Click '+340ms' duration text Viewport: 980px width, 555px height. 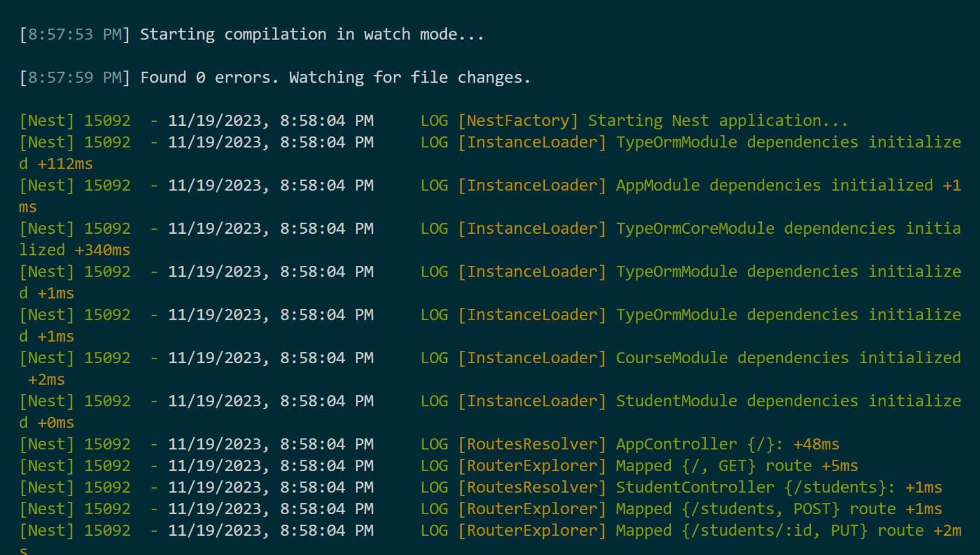coord(103,250)
